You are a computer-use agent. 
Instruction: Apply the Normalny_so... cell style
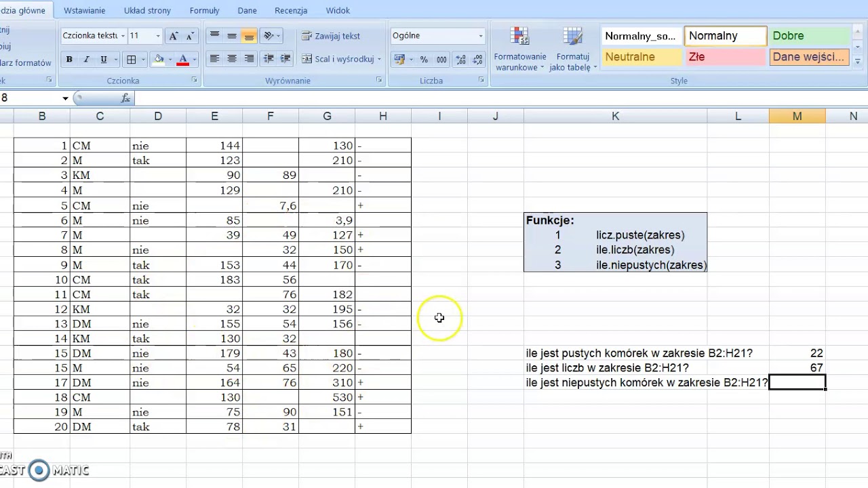[x=642, y=36]
